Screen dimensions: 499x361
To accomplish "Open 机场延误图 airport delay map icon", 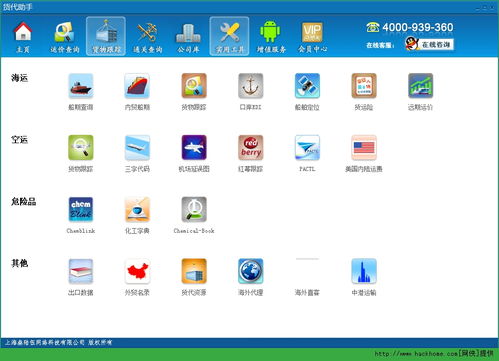I will coord(194,147).
